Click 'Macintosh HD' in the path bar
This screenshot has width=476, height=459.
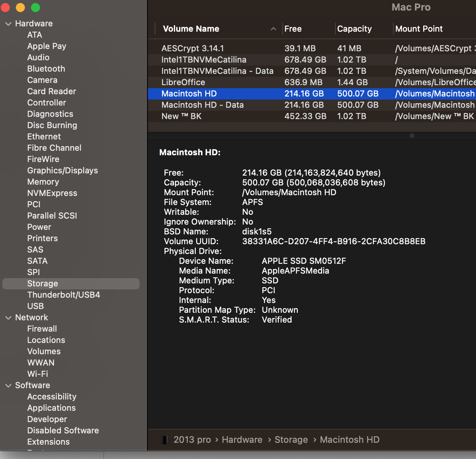[350, 440]
